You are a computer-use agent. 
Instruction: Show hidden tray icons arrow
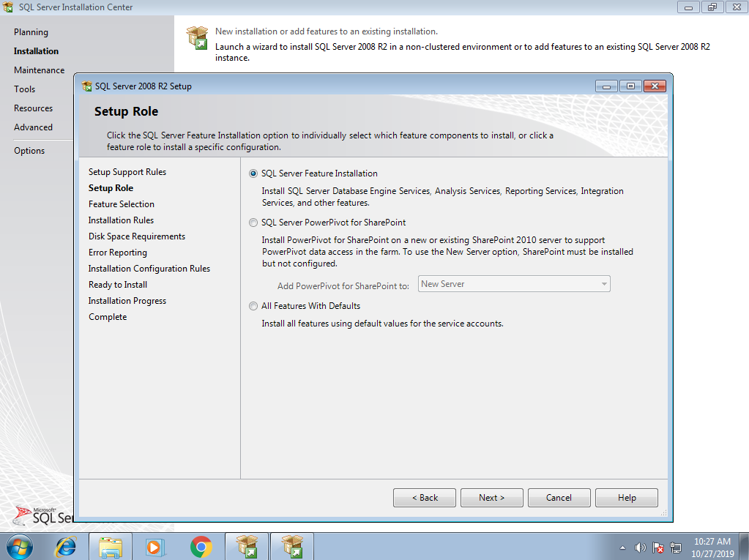pyautogui.click(x=622, y=548)
